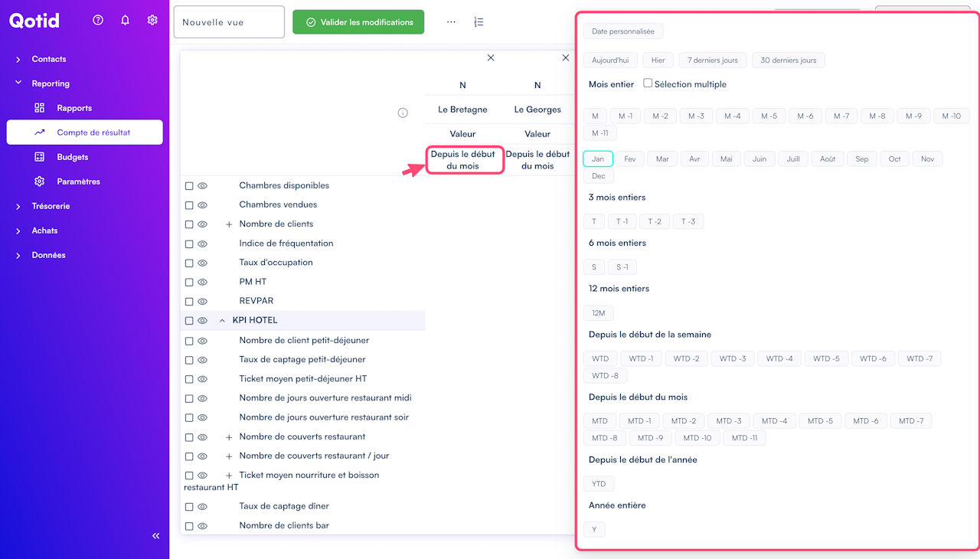Collapse sidebar with double chevron icon
Screen dimensions: 980x559
[x=156, y=536]
